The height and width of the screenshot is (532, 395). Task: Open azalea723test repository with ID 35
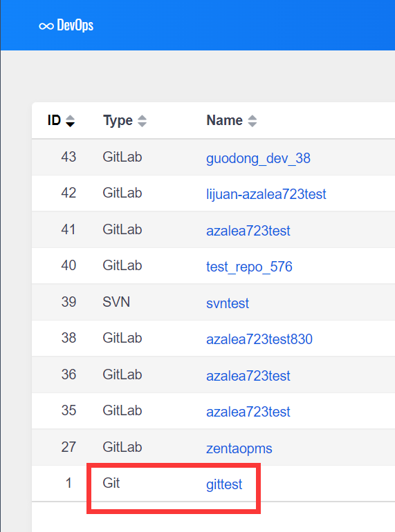pos(248,412)
